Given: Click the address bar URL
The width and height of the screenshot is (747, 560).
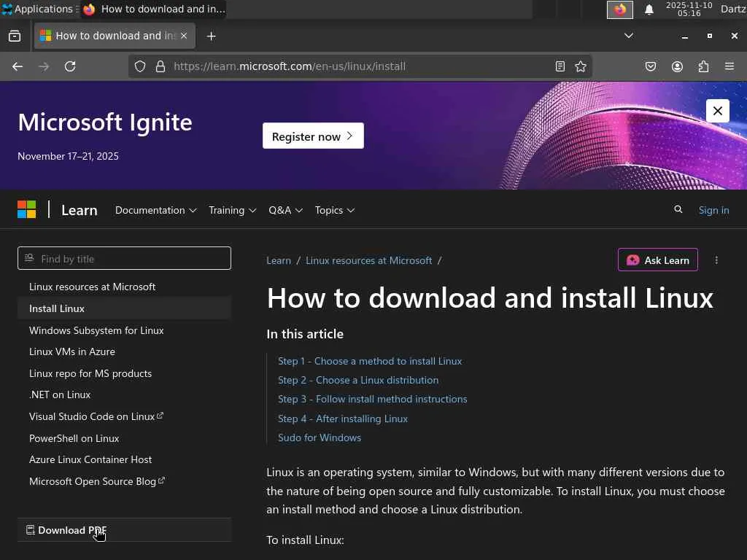Looking at the screenshot, I should (x=290, y=66).
